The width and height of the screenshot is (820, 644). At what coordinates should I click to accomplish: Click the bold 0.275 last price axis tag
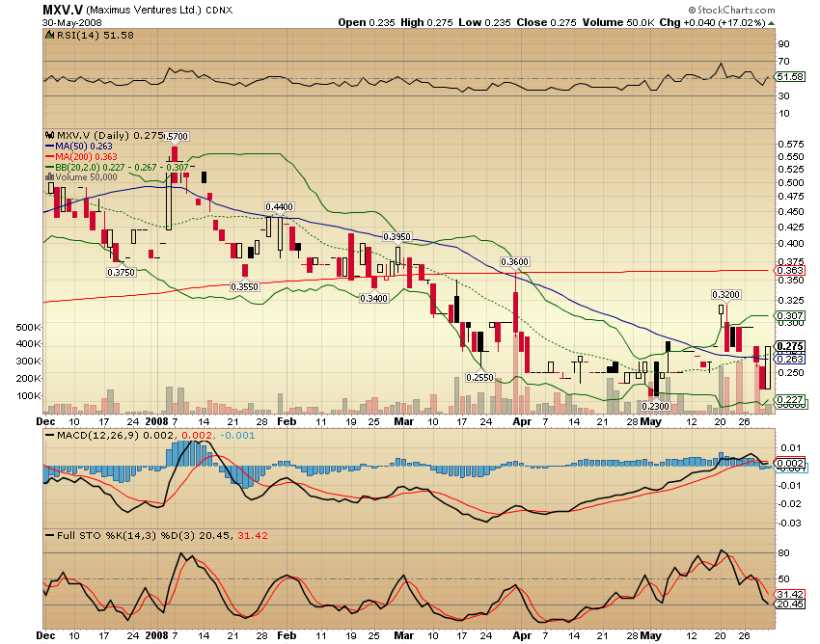point(790,346)
